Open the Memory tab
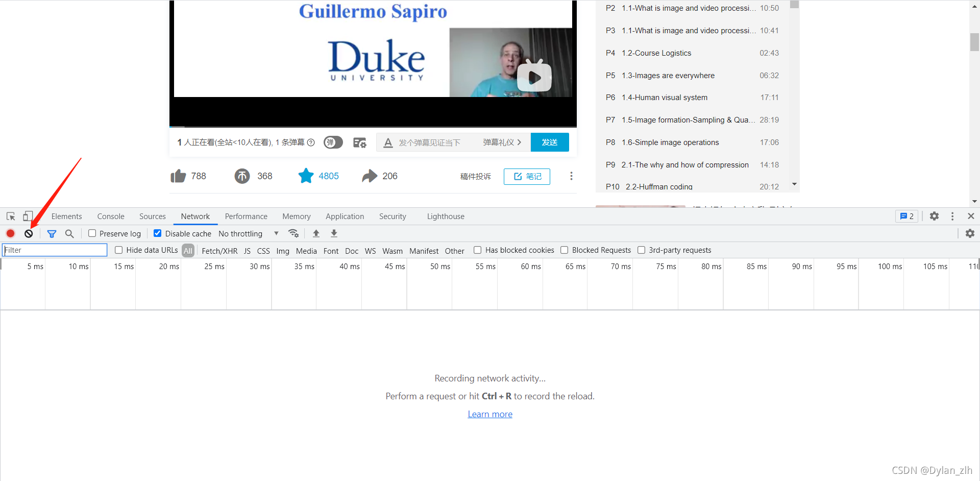This screenshot has width=980, height=481. coord(297,216)
